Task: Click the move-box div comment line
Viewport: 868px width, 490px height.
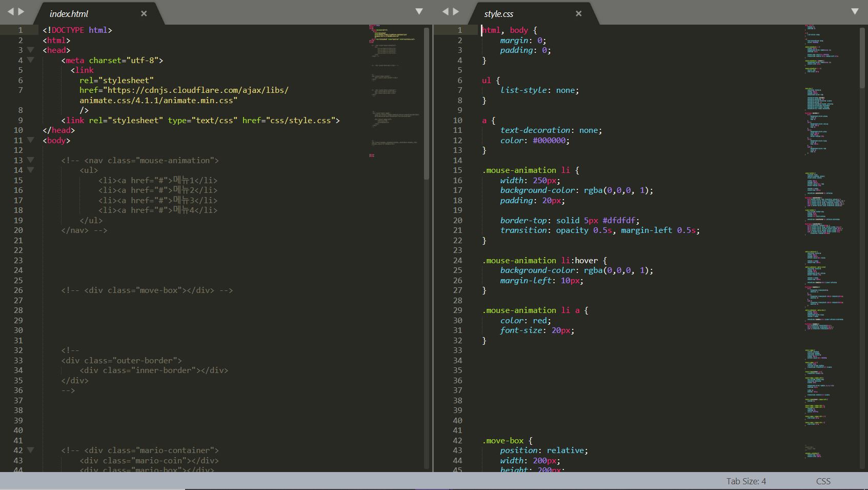Action: point(147,290)
